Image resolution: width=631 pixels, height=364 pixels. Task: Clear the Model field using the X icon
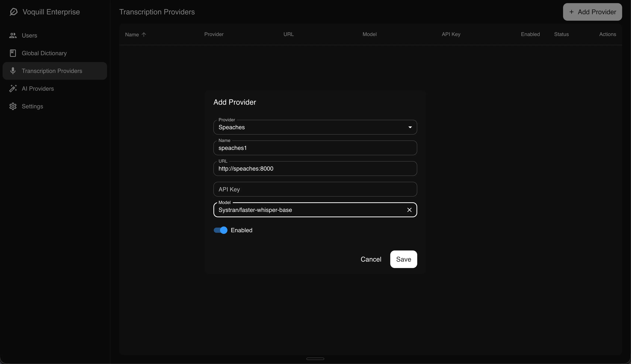click(x=409, y=210)
